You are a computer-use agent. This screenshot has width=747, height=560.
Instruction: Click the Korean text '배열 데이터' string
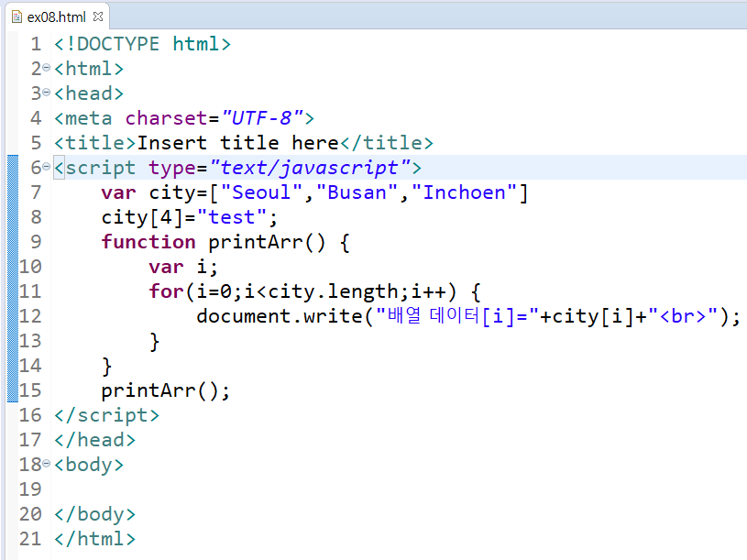[x=433, y=315]
